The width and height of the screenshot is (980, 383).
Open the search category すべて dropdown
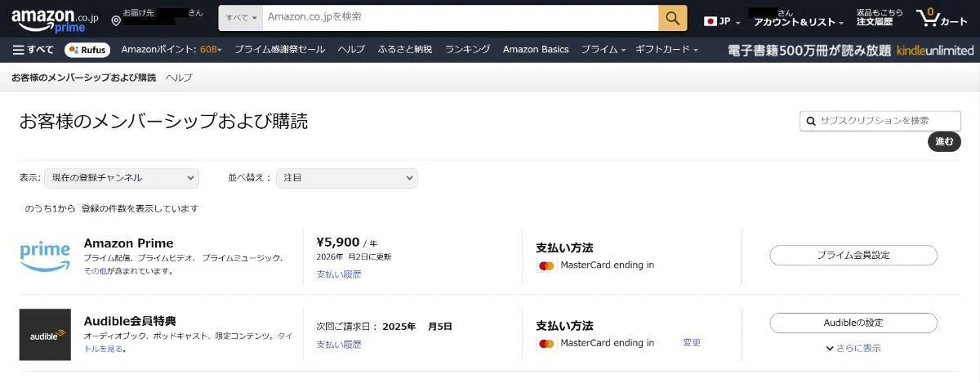point(241,17)
